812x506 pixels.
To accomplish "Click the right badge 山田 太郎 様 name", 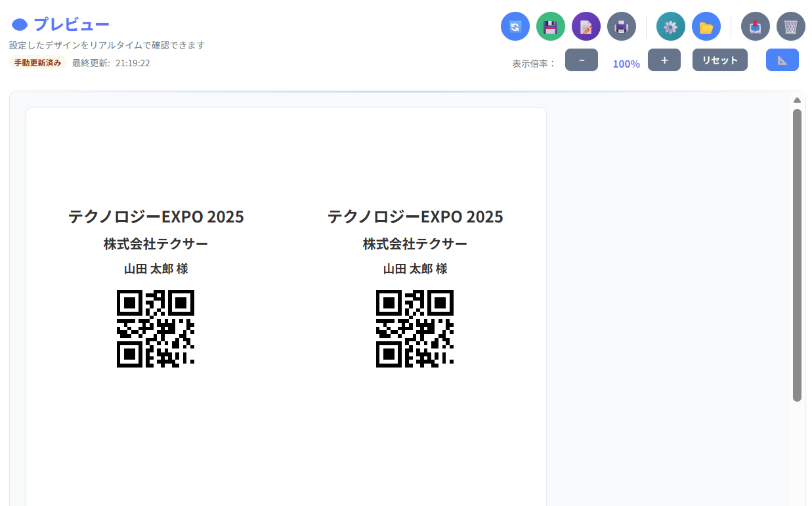I will [415, 269].
